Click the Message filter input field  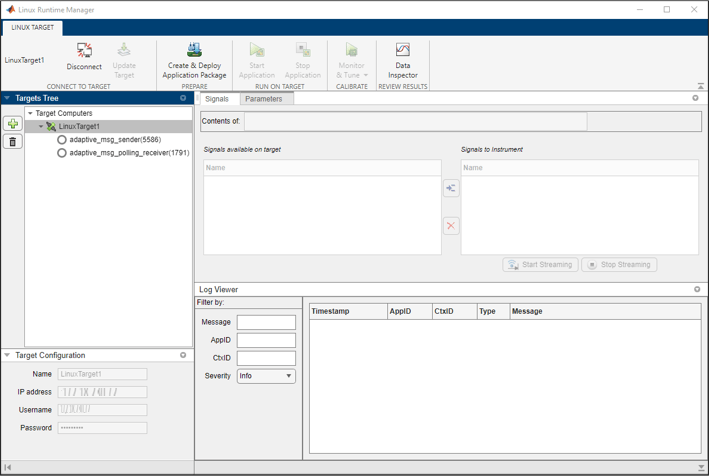coord(266,322)
